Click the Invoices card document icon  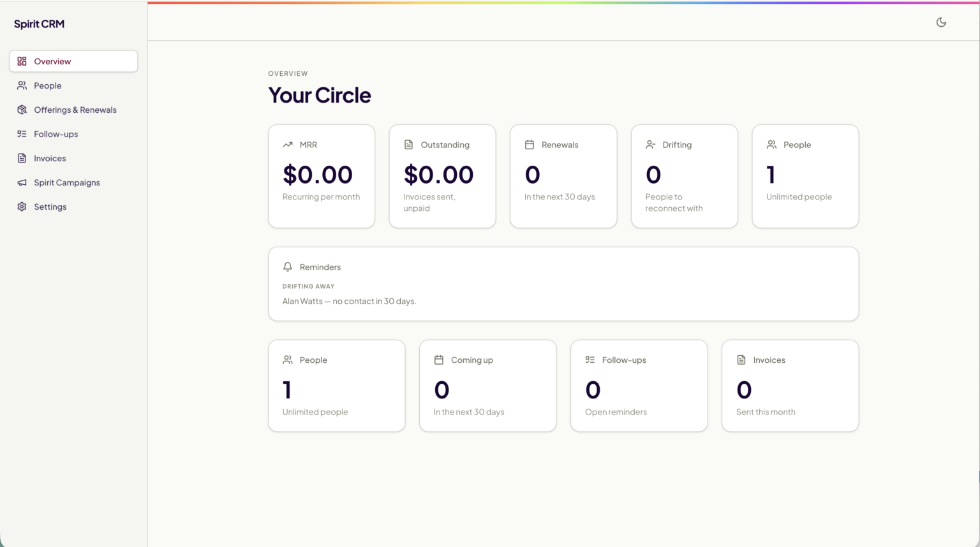741,360
